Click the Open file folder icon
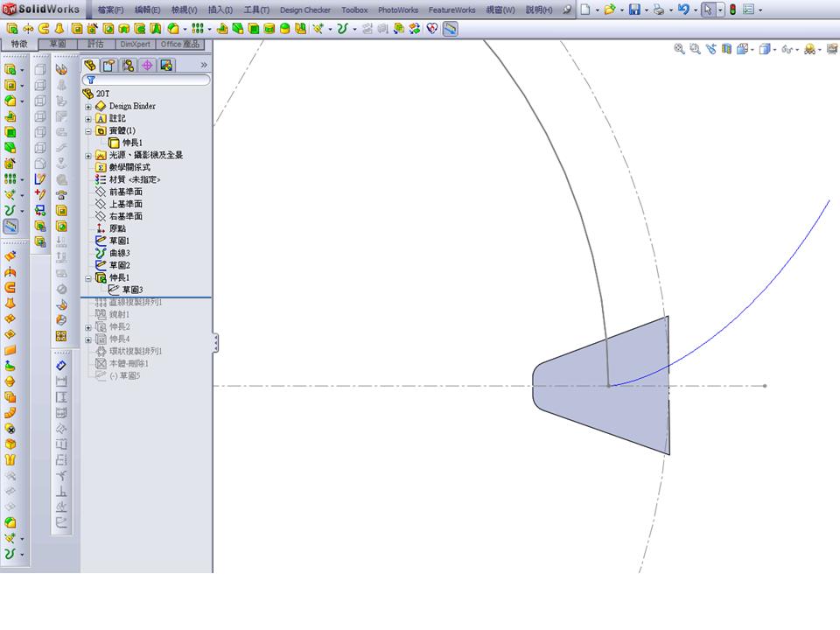The width and height of the screenshot is (840, 630). 609,10
